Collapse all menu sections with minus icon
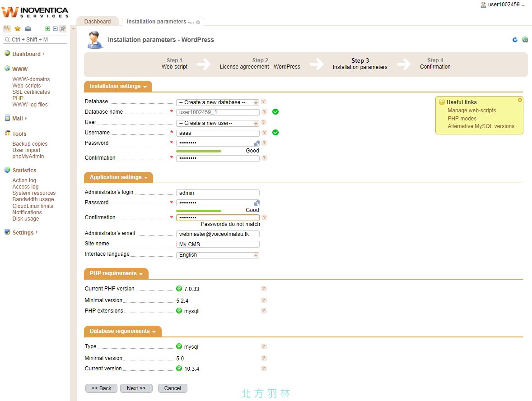Viewport: 532px width, 401px height. click(55, 29)
